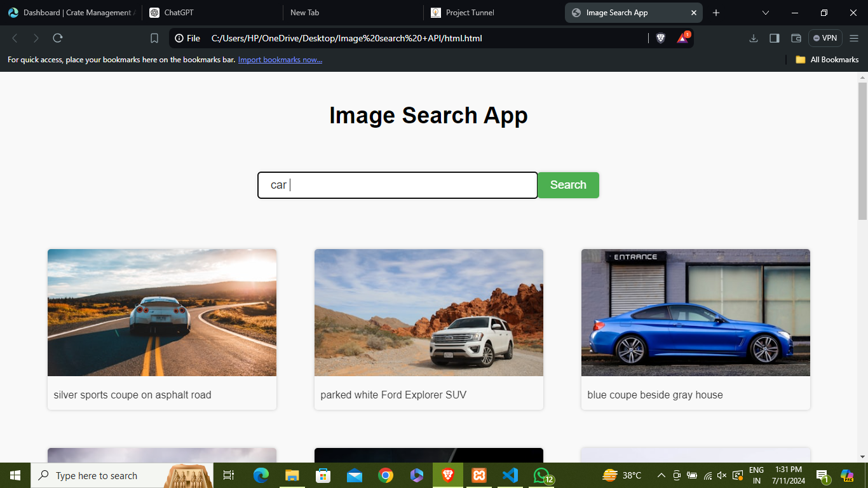Click the Import bookmarks now link

pyautogui.click(x=280, y=60)
